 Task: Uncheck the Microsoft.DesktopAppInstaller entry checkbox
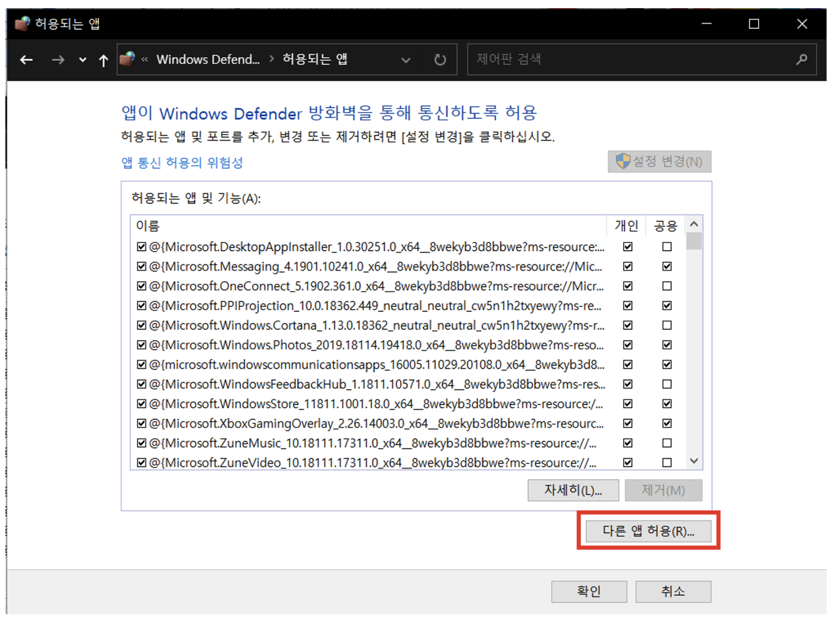[141, 246]
